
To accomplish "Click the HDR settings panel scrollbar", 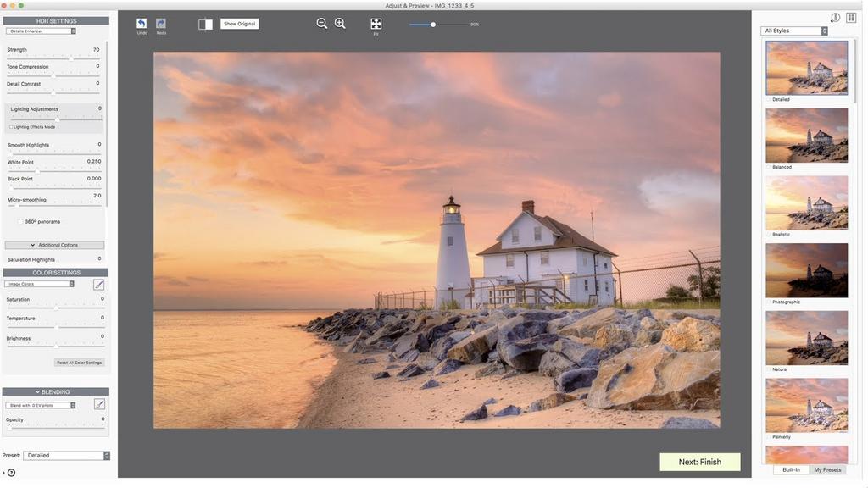I will pos(107,124).
